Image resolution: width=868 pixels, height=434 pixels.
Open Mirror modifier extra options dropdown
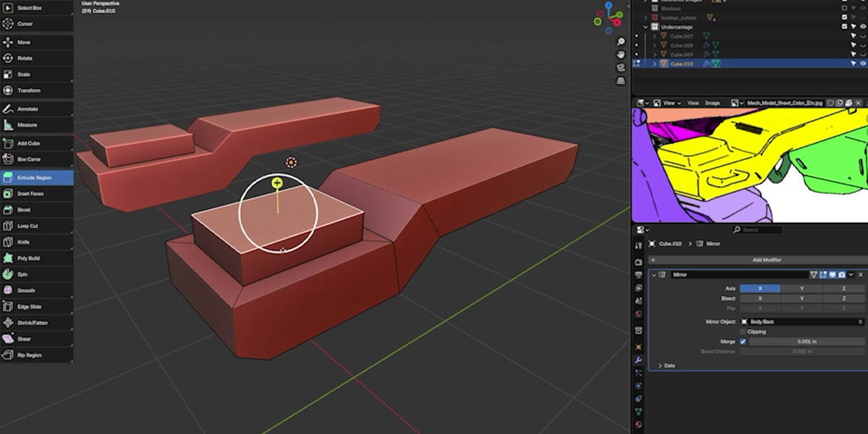[851, 275]
